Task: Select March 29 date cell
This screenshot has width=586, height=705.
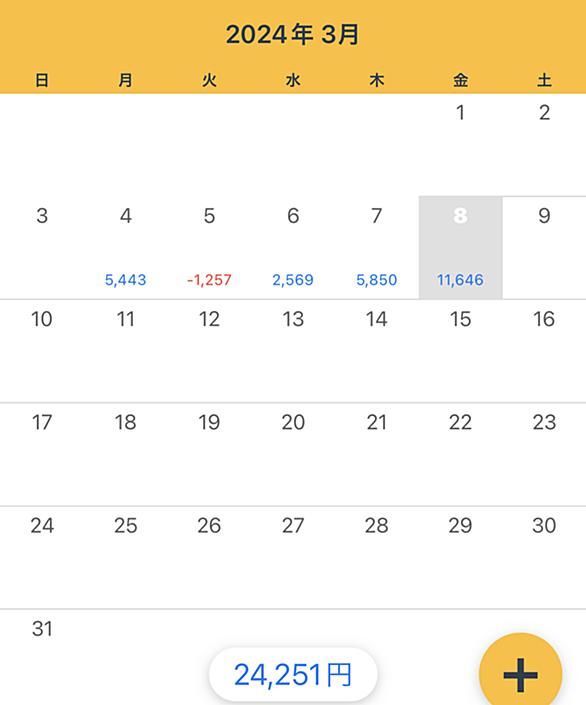Action: point(461,558)
